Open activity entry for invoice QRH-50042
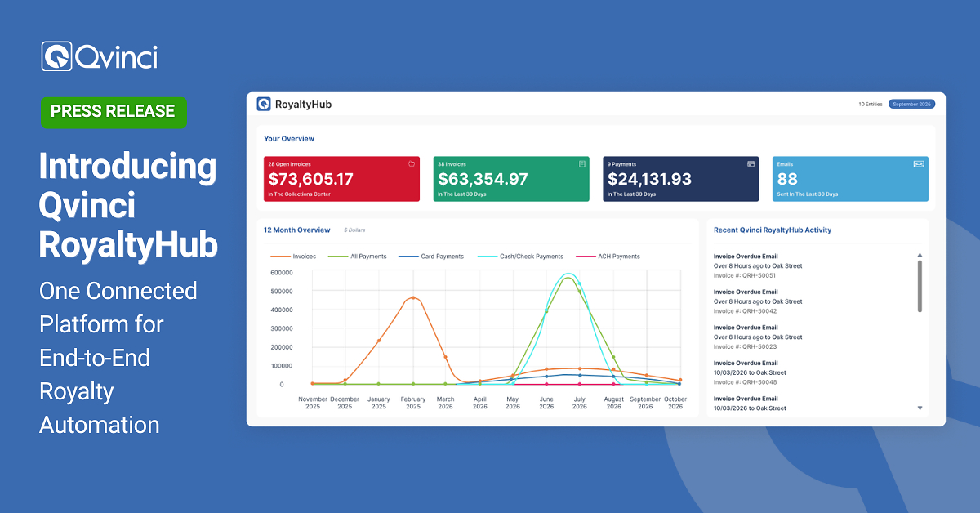This screenshot has height=513, width=980. tap(758, 301)
